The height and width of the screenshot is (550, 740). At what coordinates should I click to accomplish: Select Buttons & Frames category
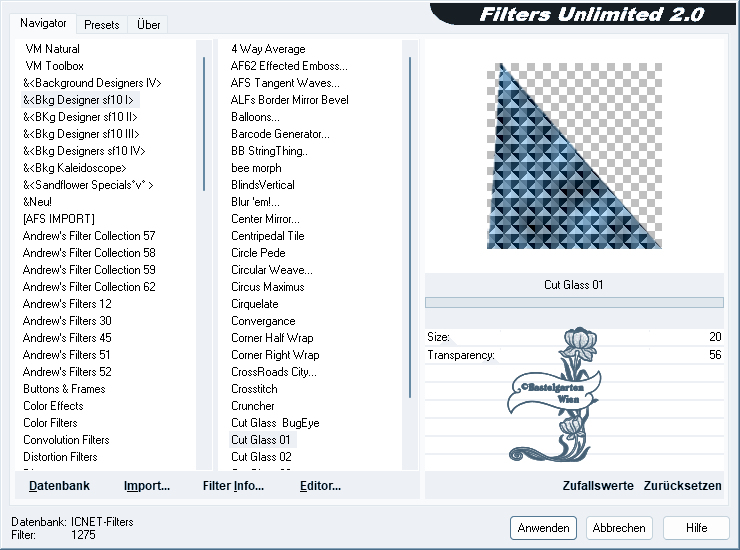(64, 389)
